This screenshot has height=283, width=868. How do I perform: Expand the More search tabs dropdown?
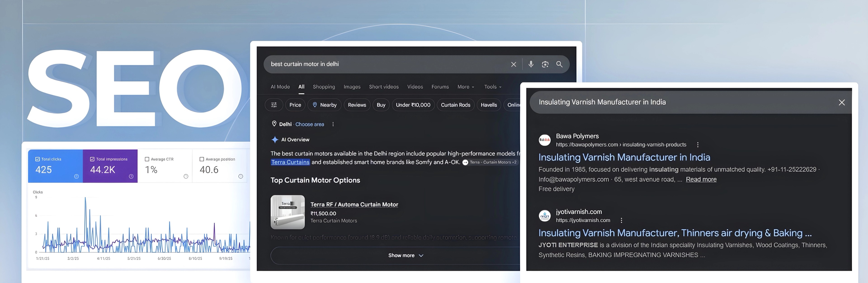(466, 87)
